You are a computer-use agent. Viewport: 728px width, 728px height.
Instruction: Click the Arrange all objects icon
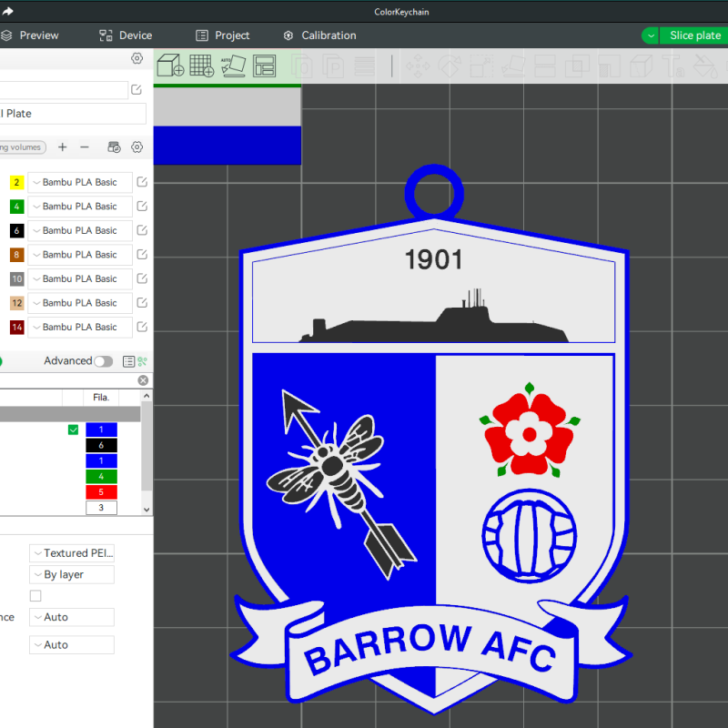(265, 66)
